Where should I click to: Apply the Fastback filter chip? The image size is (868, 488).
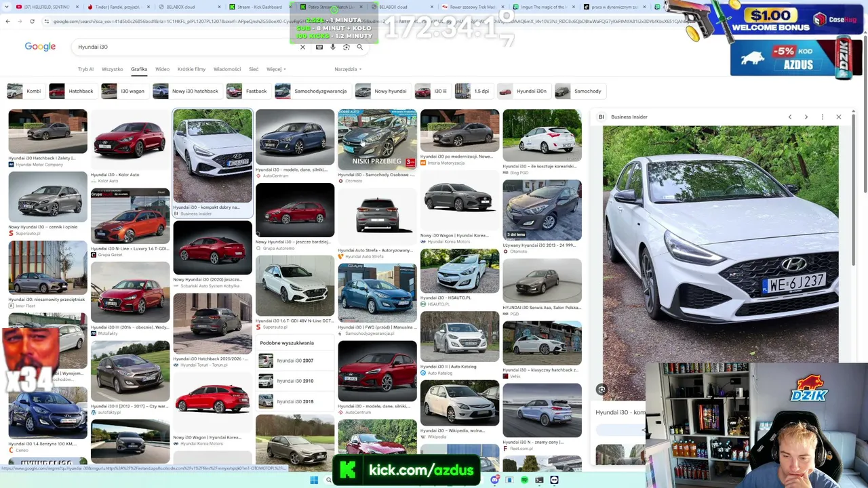tap(248, 91)
